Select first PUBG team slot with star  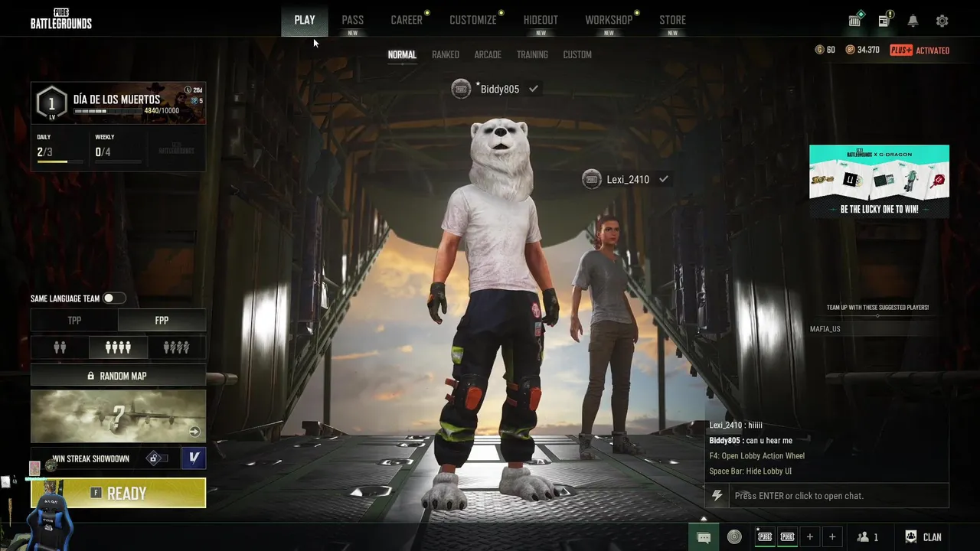pyautogui.click(x=764, y=536)
